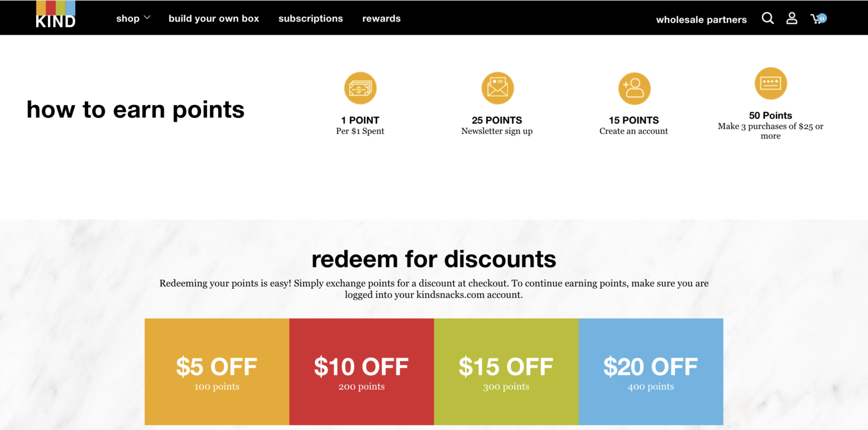Click the create account person icon

(x=634, y=89)
